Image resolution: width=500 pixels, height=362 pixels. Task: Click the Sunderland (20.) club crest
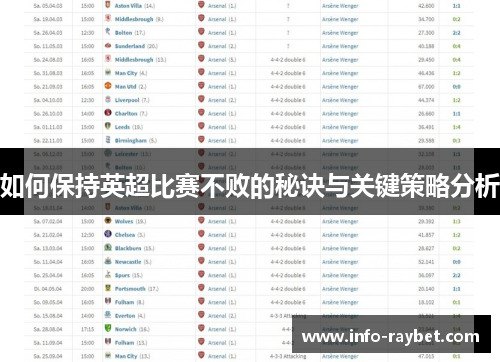pyautogui.click(x=108, y=45)
